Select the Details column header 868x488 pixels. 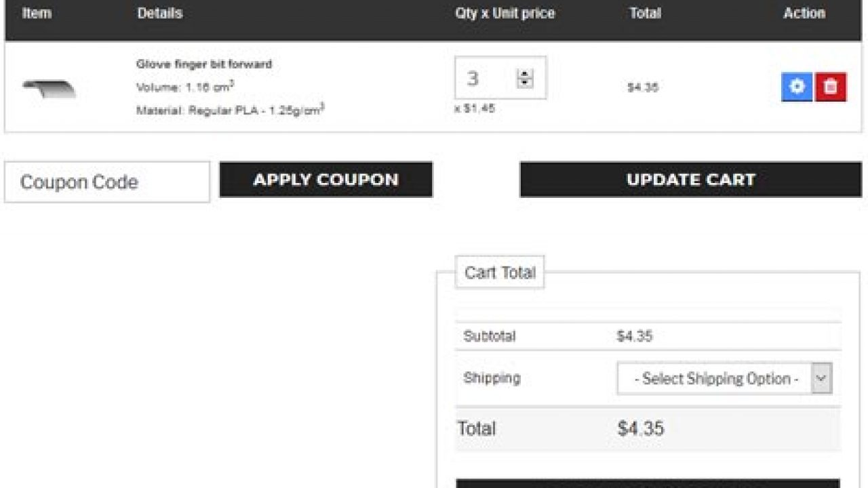[x=160, y=13]
